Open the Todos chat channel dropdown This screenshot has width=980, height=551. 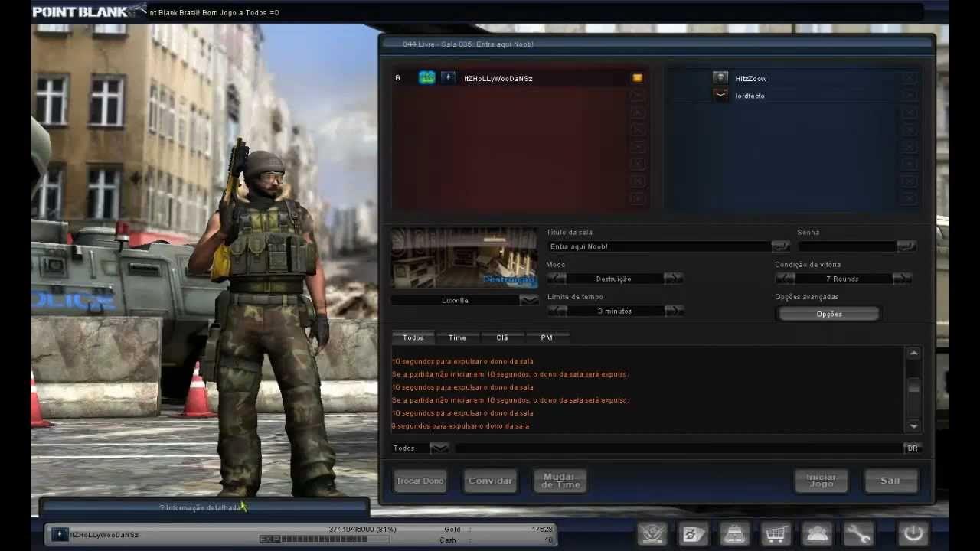coord(439,448)
